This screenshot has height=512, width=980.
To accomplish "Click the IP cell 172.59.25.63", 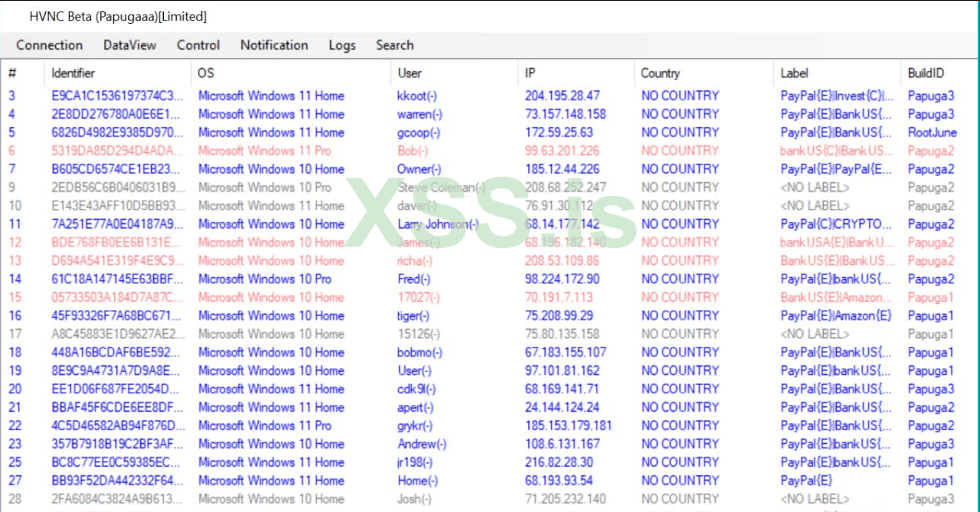I will pyautogui.click(x=559, y=132).
